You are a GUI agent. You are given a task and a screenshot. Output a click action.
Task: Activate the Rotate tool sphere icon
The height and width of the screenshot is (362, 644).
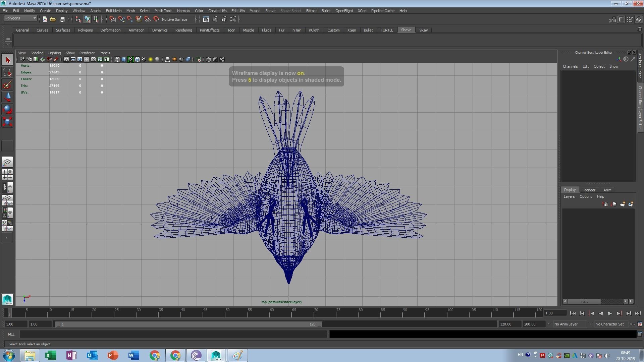pos(7,109)
